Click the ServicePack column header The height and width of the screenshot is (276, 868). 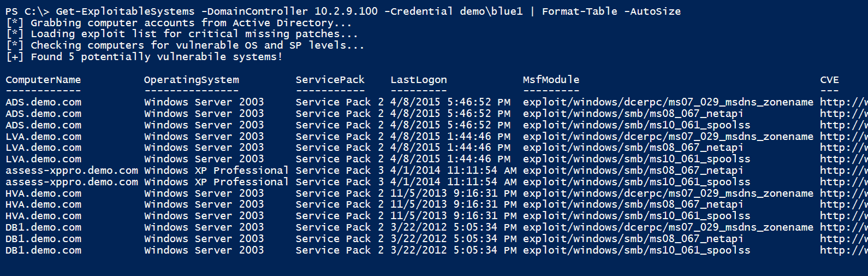[330, 80]
